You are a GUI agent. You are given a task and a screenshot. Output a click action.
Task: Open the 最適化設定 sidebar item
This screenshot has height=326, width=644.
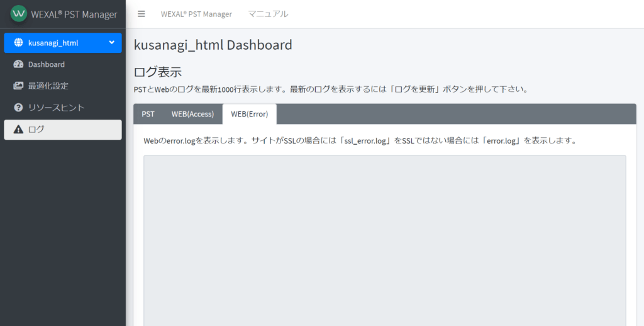pos(63,86)
